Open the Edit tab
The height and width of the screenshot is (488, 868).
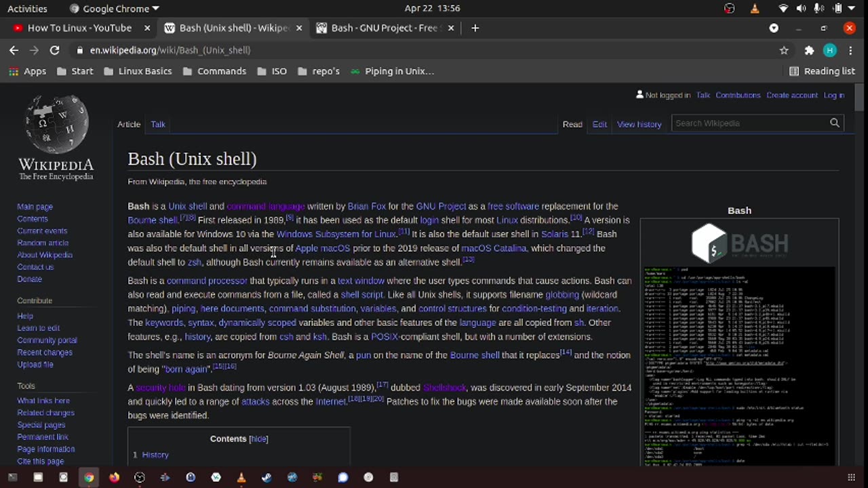(x=599, y=124)
